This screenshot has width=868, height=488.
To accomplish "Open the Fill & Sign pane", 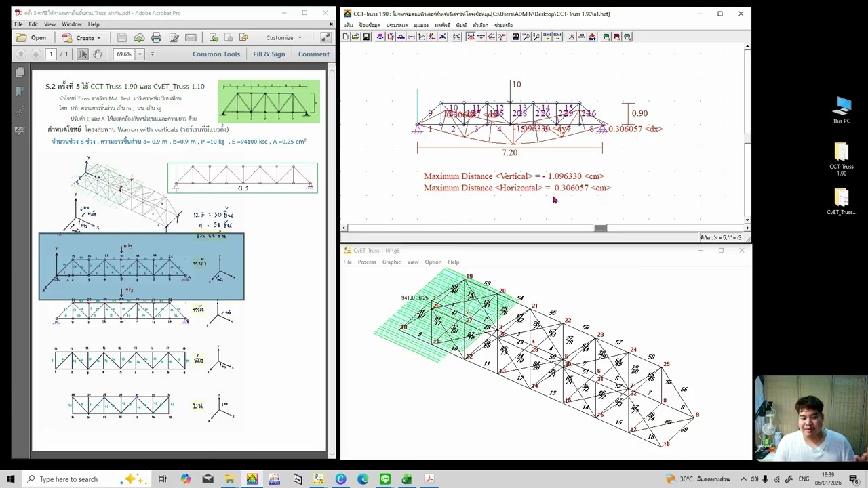I will click(x=269, y=54).
